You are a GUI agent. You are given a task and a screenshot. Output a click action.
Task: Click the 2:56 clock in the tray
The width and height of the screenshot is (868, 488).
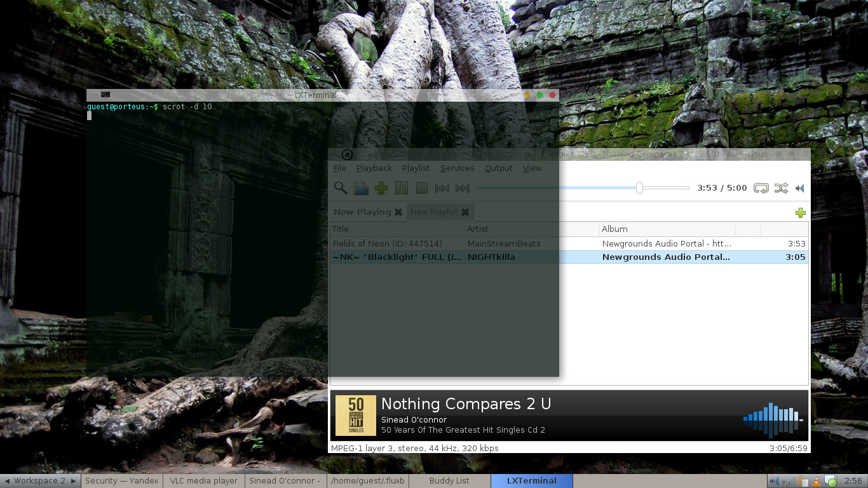[x=853, y=481]
